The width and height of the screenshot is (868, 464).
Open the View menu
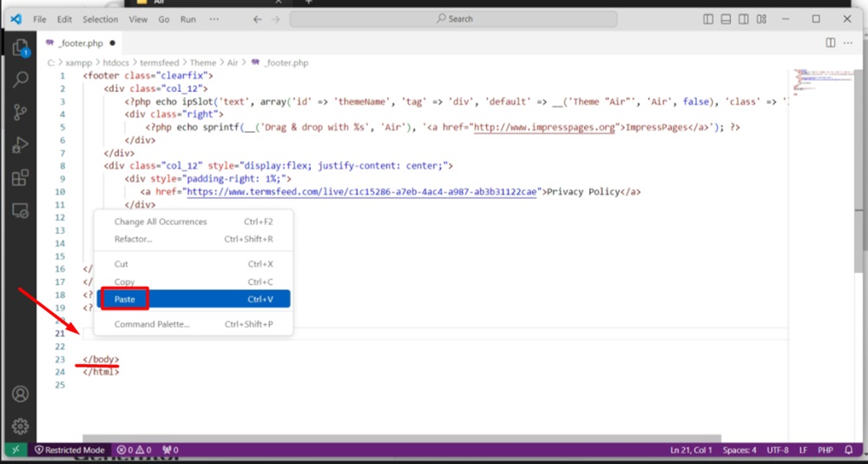[138, 19]
